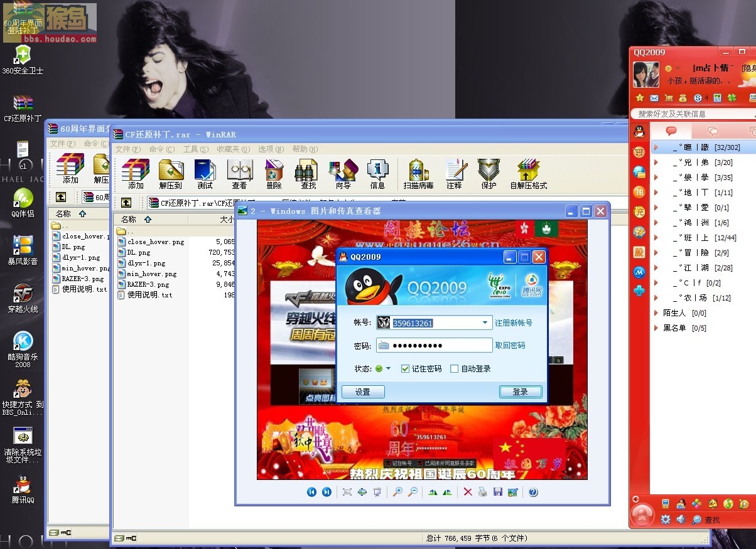Image resolution: width=756 pixels, height=549 pixels.
Task: Click Scan for viruses (扫描病毒) in WinRAR
Action: [418, 174]
